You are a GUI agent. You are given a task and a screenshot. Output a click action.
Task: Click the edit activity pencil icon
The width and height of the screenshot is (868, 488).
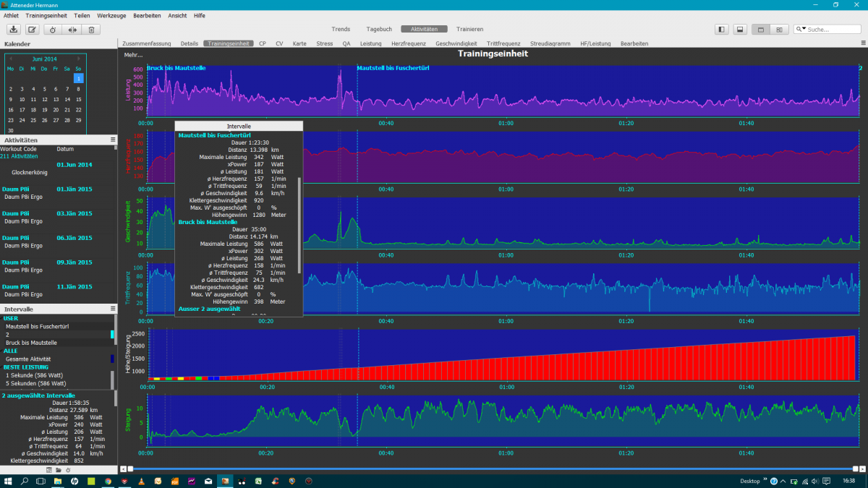(x=33, y=30)
